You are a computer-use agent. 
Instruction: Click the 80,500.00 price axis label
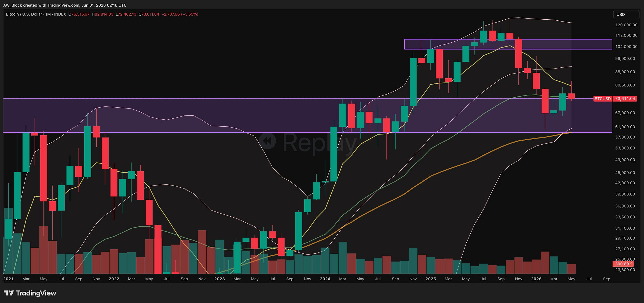click(x=625, y=85)
